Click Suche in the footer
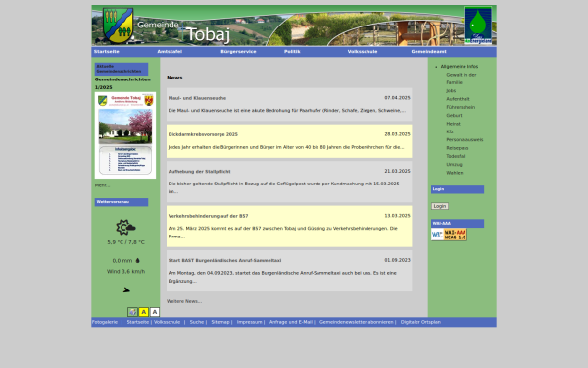 [197, 322]
